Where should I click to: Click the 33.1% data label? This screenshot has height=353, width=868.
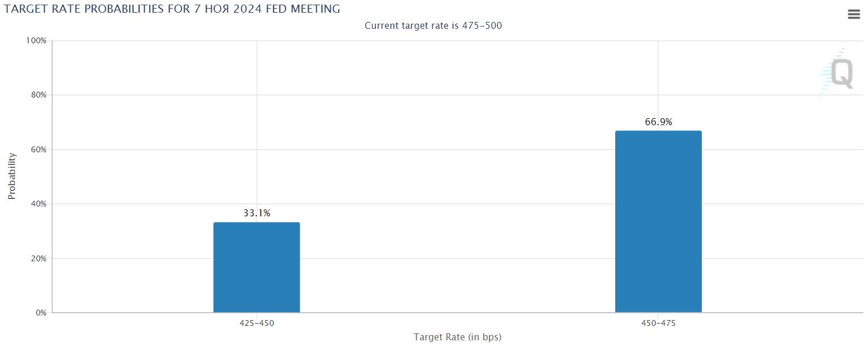(x=257, y=213)
